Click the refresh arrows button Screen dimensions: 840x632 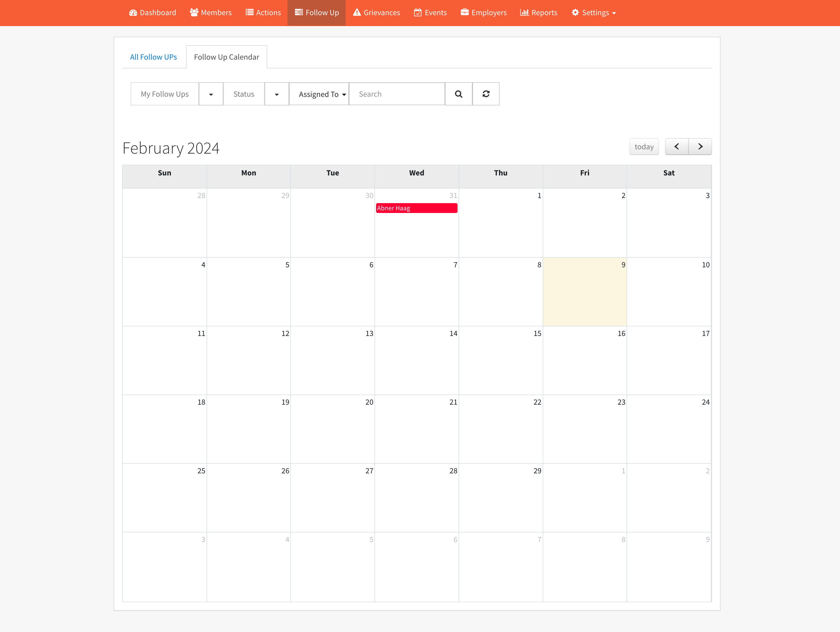[x=486, y=94]
